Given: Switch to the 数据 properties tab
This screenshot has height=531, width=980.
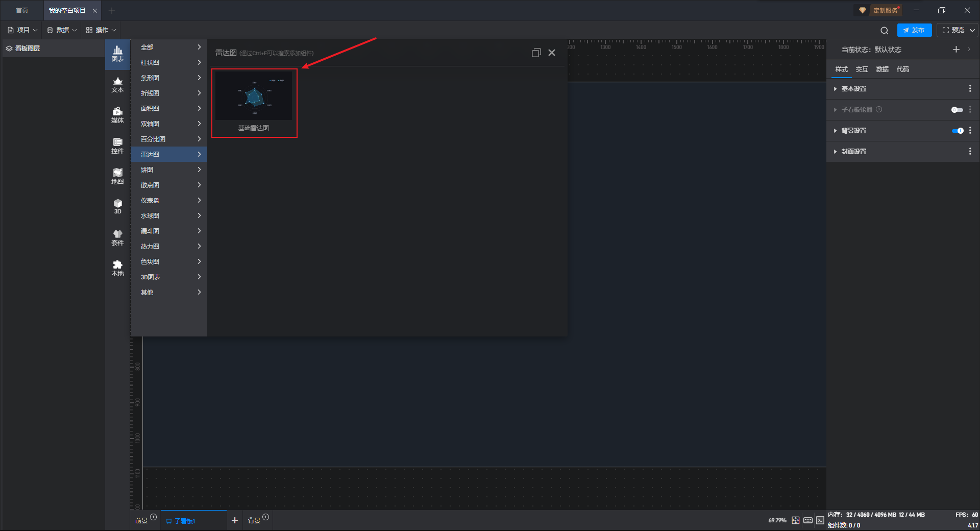Looking at the screenshot, I should point(882,69).
